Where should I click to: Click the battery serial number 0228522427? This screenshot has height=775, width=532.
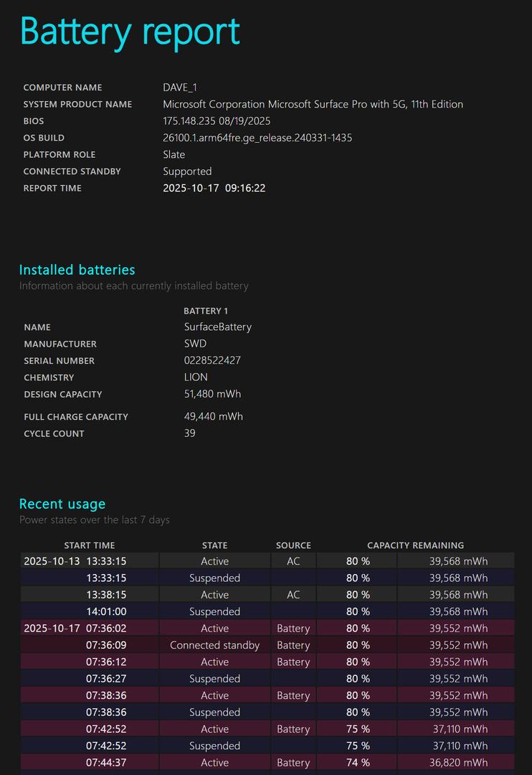coord(212,360)
